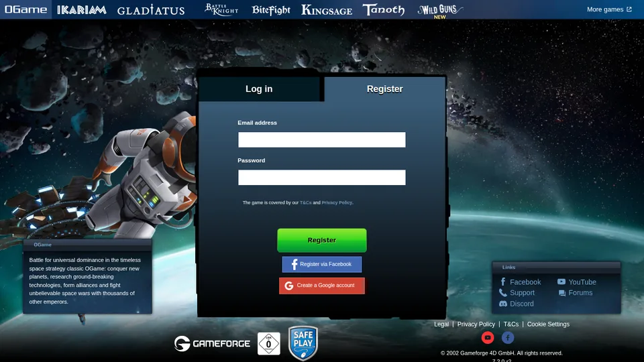Click the Safe Play shield badge
This screenshot has width=644, height=362.
pos(303,343)
